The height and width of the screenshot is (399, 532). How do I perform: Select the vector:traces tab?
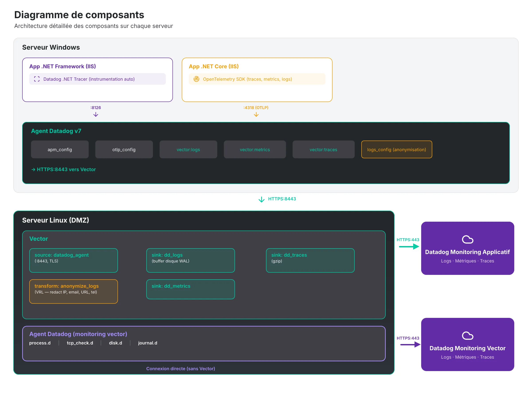pyautogui.click(x=323, y=149)
